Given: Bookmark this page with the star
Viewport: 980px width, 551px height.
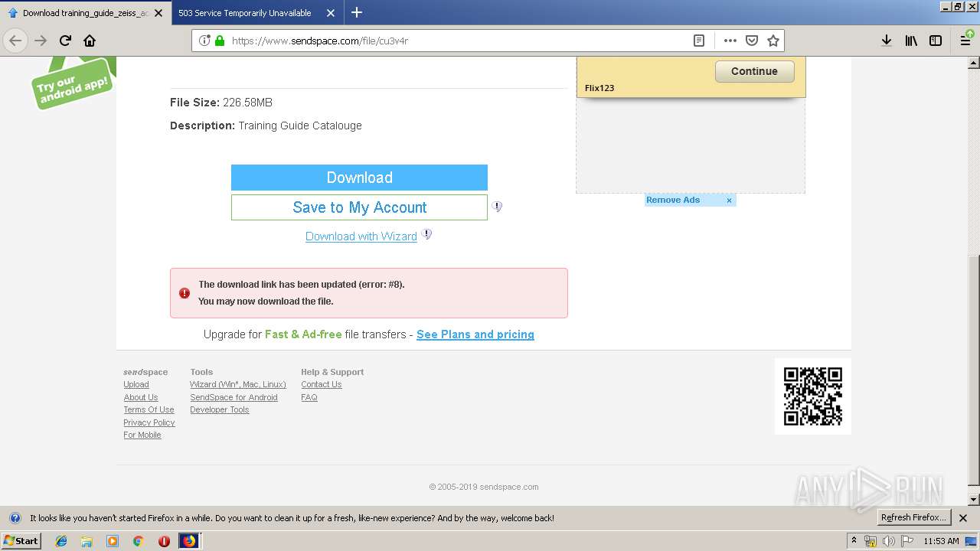Looking at the screenshot, I should coord(773,41).
